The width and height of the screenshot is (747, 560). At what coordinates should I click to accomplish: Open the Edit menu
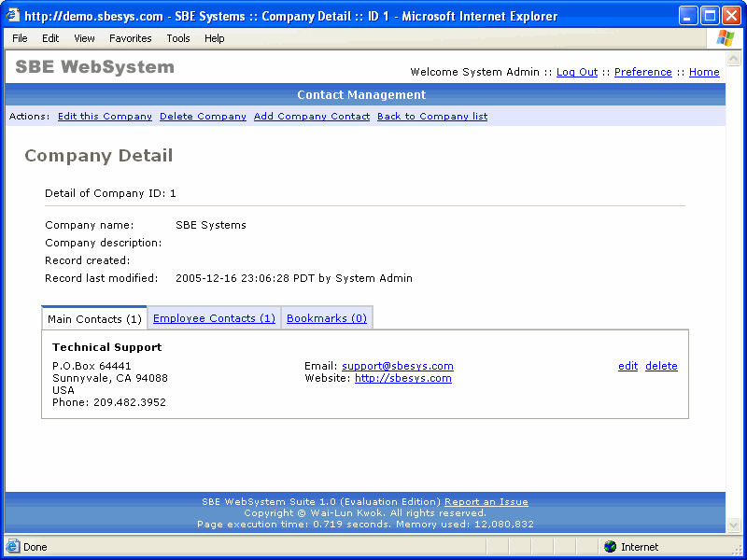pyautogui.click(x=50, y=38)
